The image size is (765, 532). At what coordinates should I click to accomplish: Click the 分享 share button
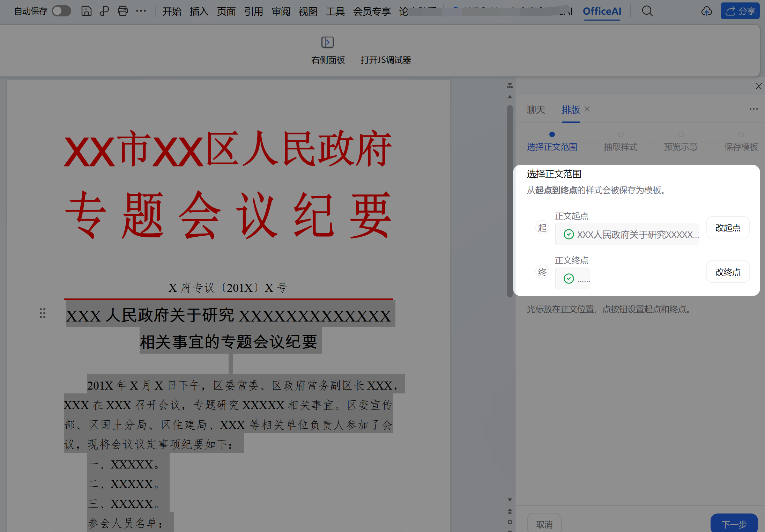point(740,11)
